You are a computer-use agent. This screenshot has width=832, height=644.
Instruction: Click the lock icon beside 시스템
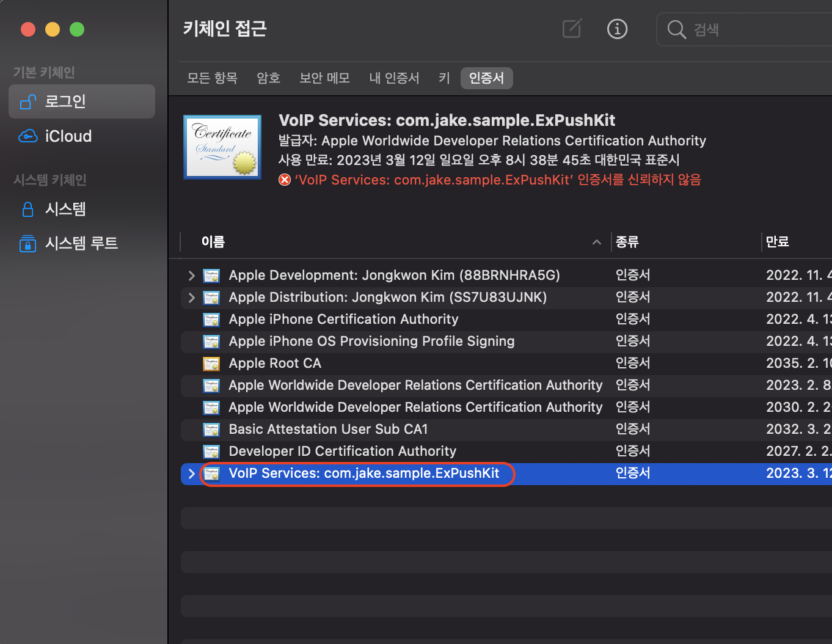[x=28, y=209]
